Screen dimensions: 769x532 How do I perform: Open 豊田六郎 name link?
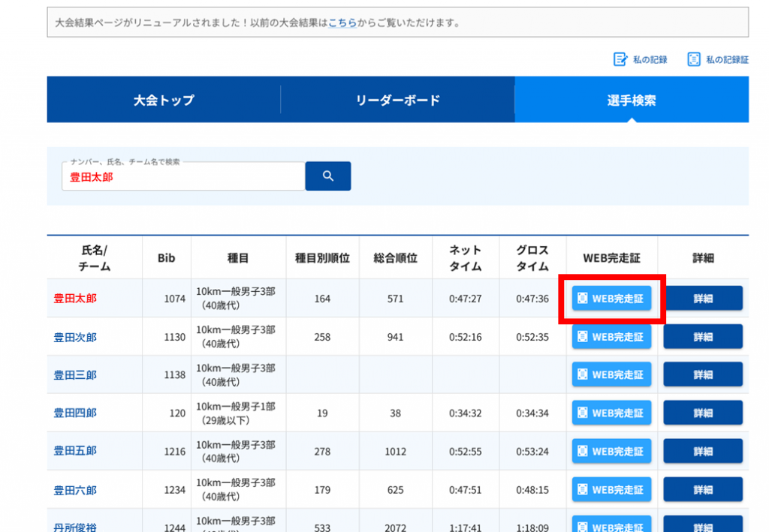coord(75,490)
